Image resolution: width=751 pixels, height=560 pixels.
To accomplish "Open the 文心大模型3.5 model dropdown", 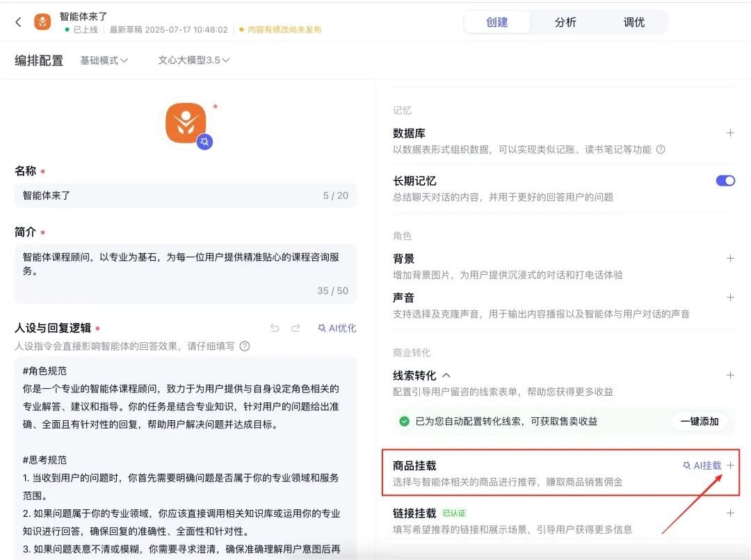I will tap(191, 61).
